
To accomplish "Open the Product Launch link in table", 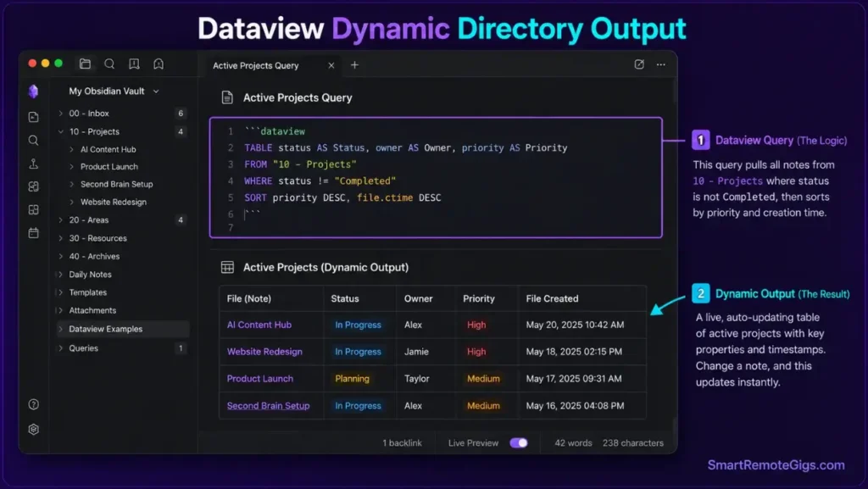I will 260,379.
